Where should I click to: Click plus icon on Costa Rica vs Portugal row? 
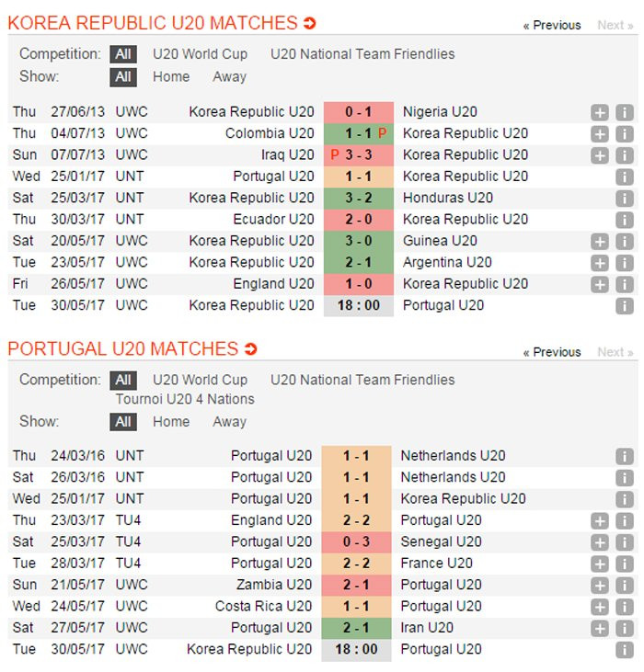pyautogui.click(x=600, y=607)
